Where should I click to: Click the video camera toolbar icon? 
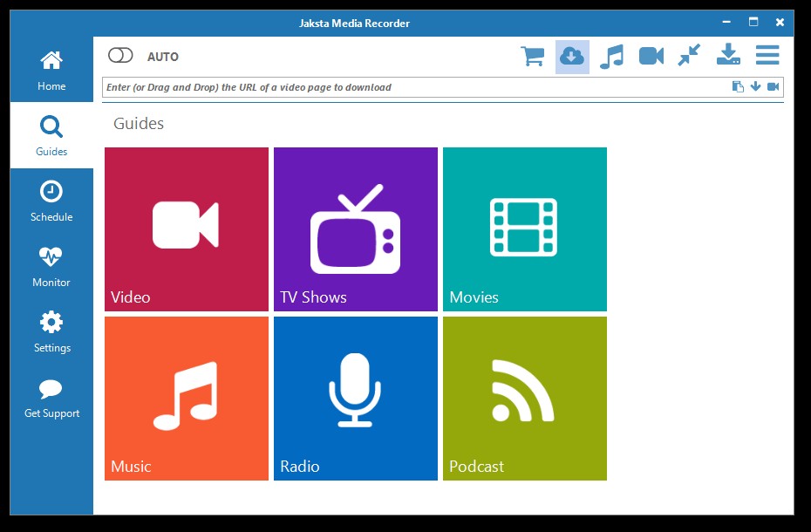[651, 57]
